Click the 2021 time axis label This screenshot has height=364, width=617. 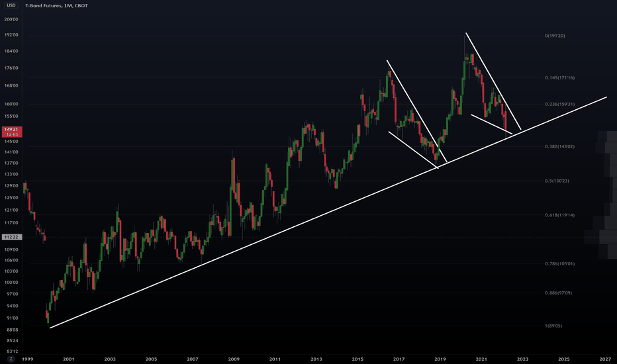tap(481, 359)
